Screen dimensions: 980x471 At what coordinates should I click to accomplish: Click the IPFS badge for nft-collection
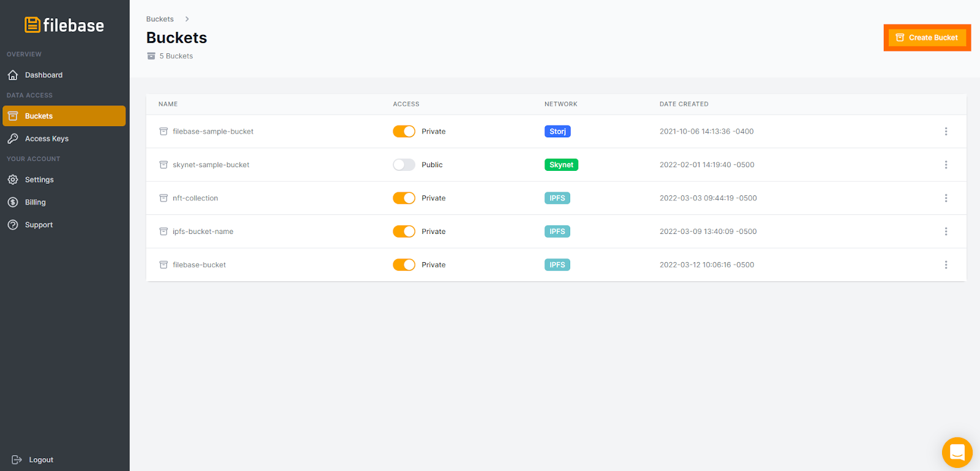point(557,198)
